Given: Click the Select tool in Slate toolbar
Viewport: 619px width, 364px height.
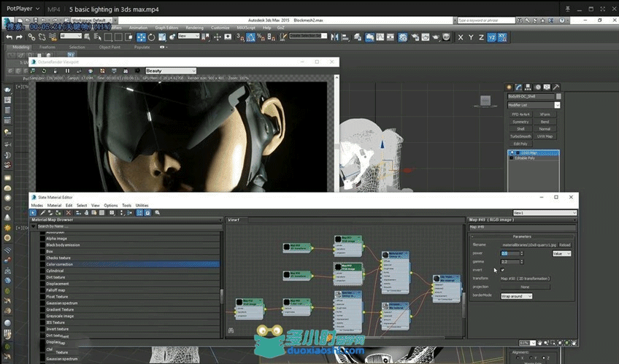Looking at the screenshot, I should [33, 212].
